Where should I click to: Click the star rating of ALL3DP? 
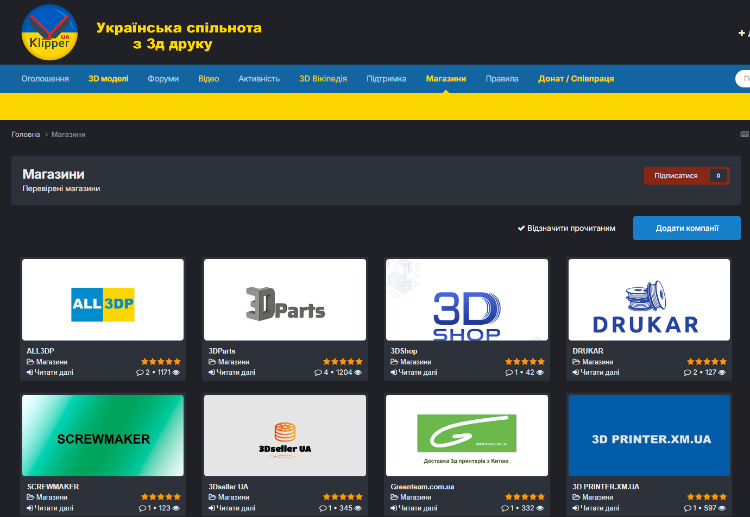tap(161, 362)
